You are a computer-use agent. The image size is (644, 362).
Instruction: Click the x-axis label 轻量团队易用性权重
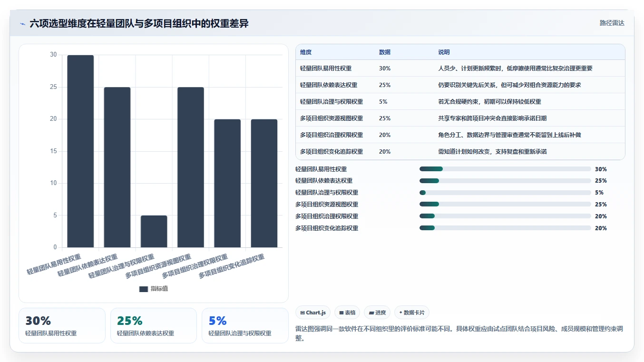(54, 264)
